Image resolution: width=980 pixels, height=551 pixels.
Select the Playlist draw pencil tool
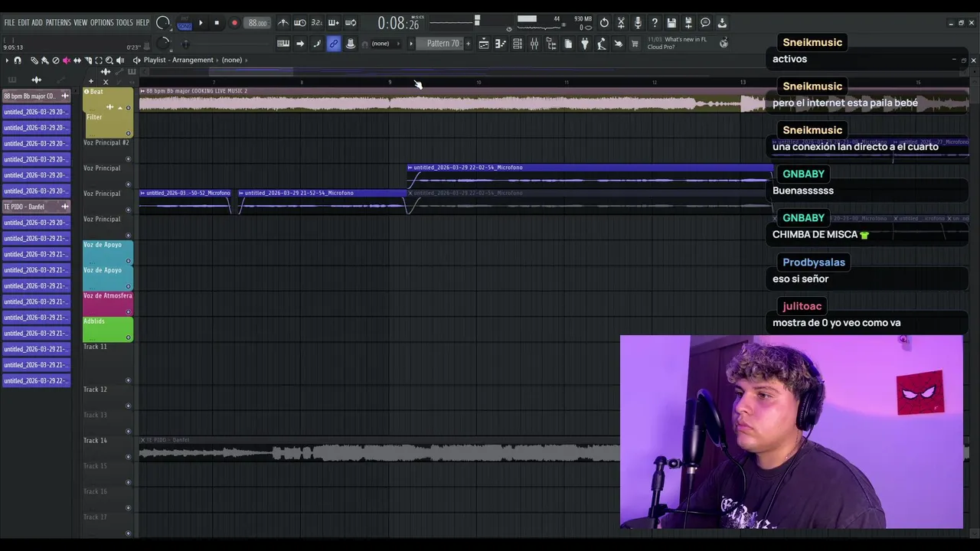34,60
